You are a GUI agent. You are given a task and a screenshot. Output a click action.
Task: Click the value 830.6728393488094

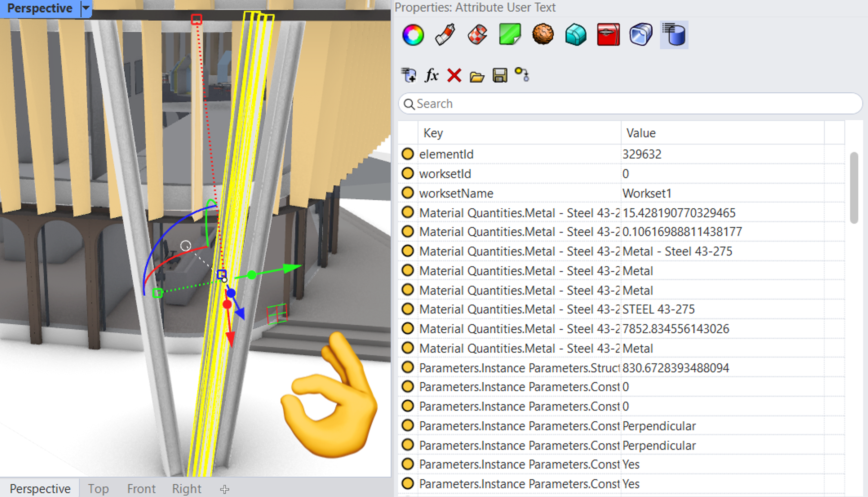(675, 368)
